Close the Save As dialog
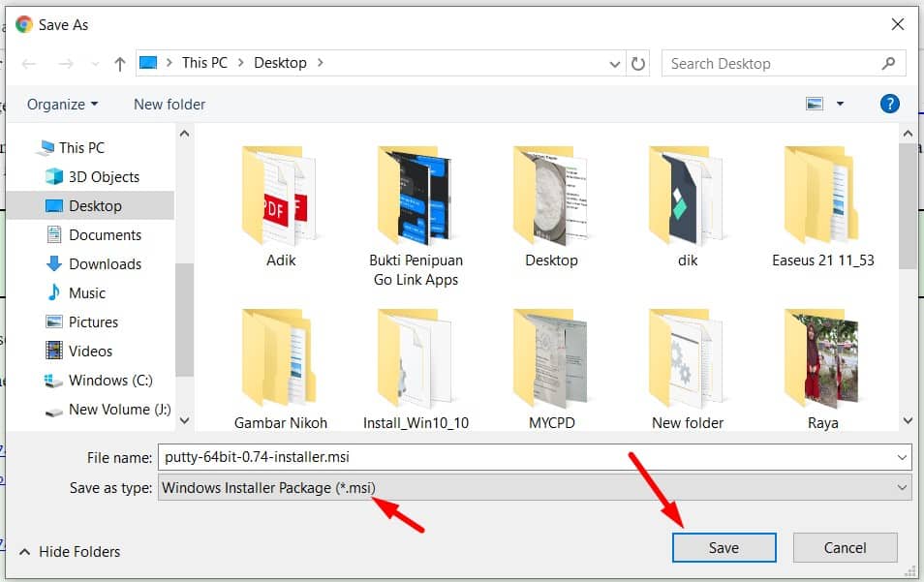The height and width of the screenshot is (582, 924). pos(898,24)
